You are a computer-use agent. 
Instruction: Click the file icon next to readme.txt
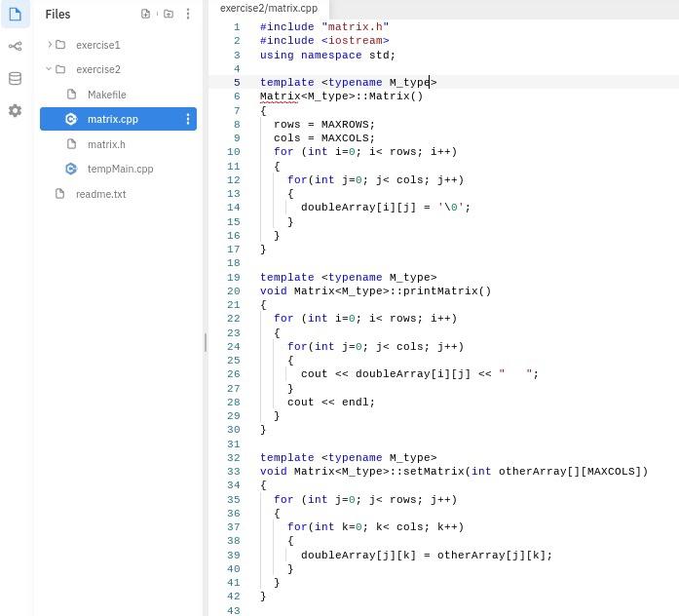click(59, 194)
